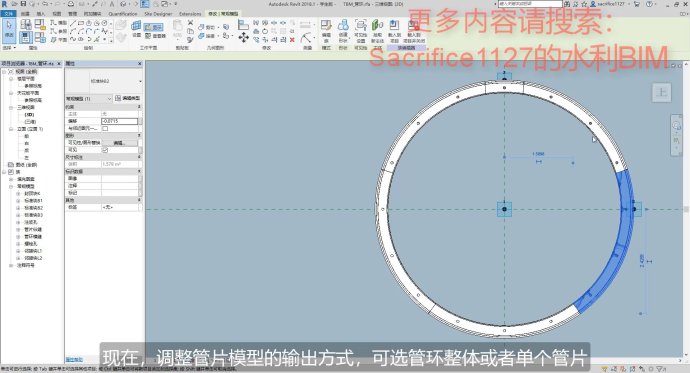Select 邻接块L1 in project browser

[x=33, y=251]
